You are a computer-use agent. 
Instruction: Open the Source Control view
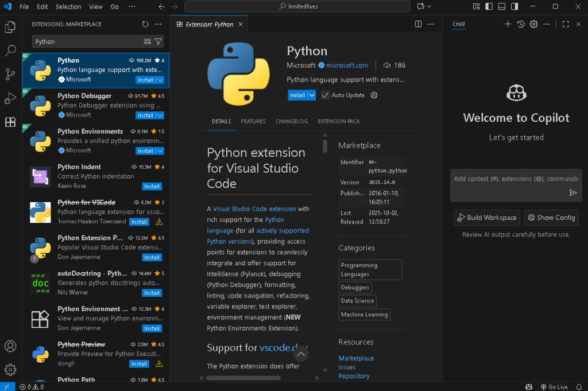tap(10, 75)
